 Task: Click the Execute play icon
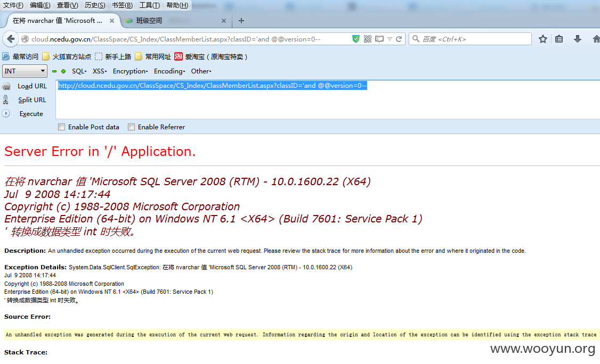6,113
